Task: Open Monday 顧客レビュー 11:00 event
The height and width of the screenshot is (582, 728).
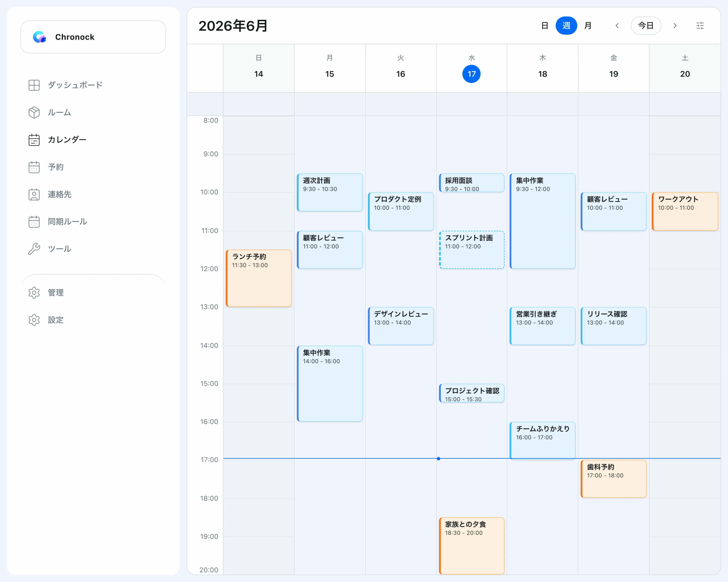Action: point(329,250)
